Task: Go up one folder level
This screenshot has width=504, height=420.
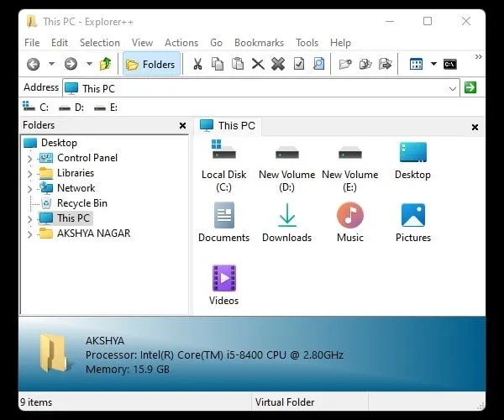Action: [106, 64]
